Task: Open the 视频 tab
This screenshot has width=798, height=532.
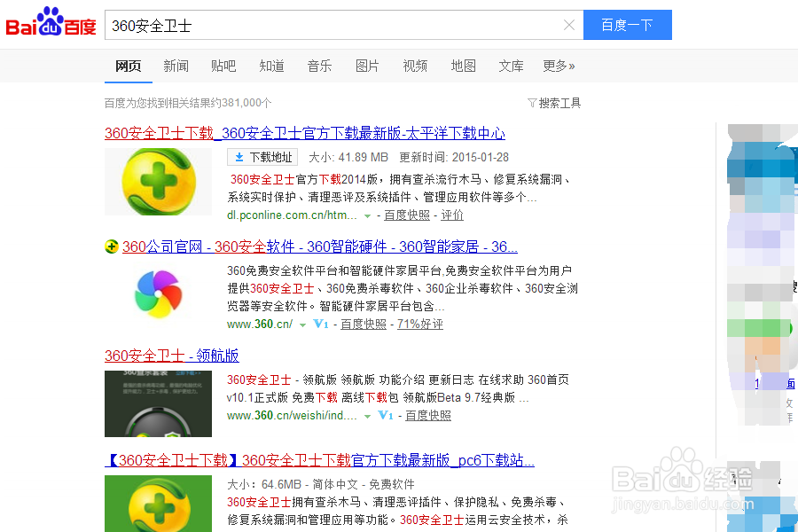Action: (x=415, y=66)
